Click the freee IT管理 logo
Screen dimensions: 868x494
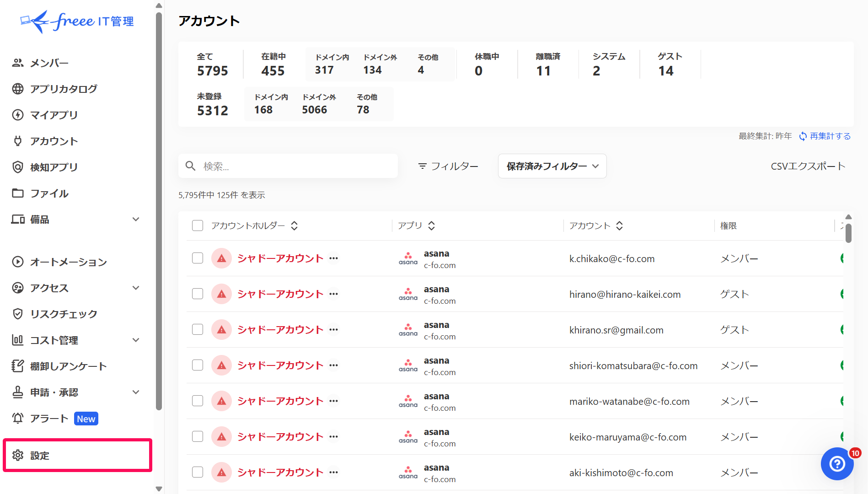point(77,21)
